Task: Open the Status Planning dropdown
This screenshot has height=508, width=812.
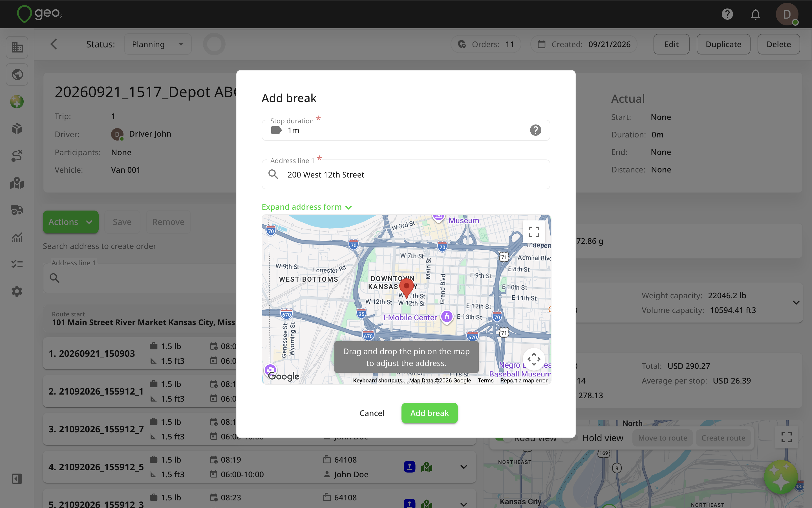Action: tap(158, 44)
